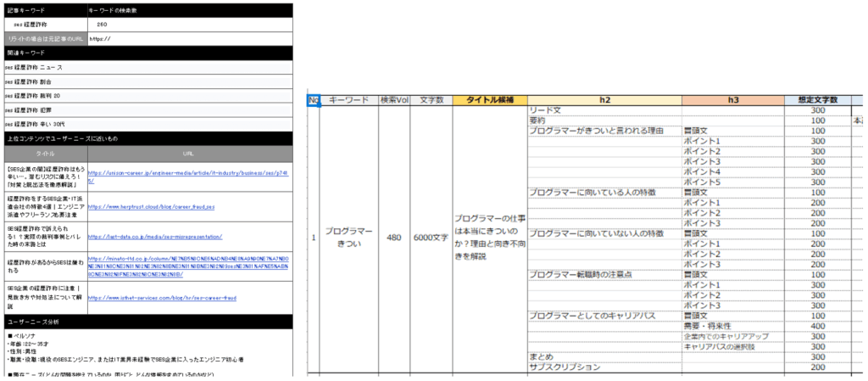The image size is (868, 381).
Task: Select the 'キーワード' column header
Action: [348, 100]
